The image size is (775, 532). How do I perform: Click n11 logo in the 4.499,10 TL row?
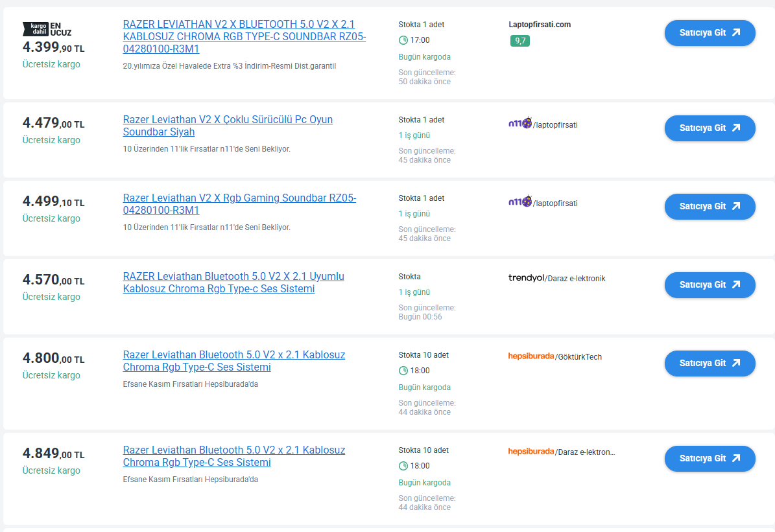(x=520, y=201)
